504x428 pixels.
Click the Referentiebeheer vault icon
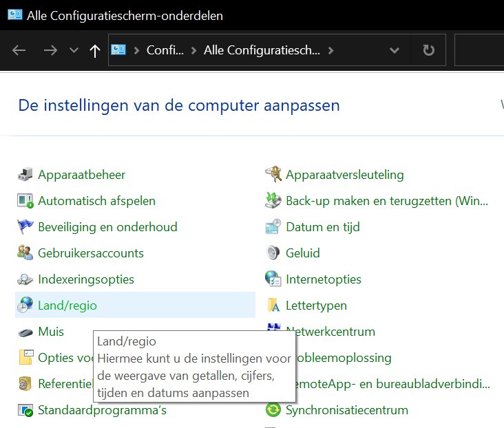(x=25, y=384)
